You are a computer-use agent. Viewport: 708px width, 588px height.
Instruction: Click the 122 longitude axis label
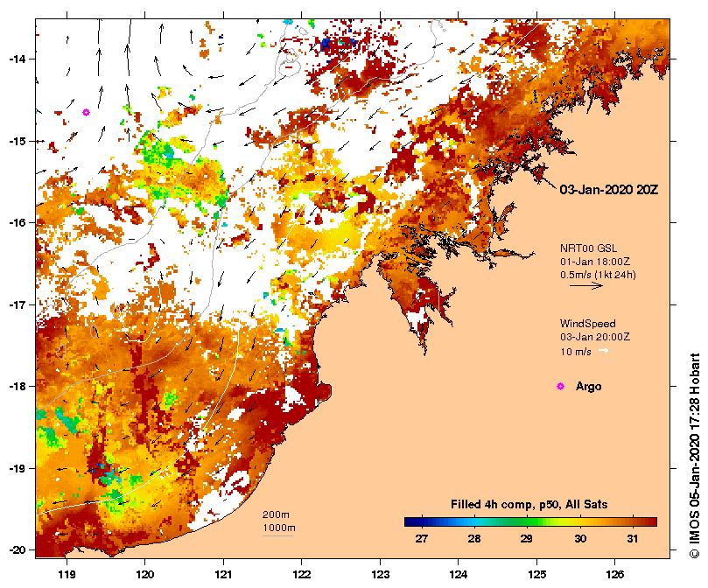click(x=302, y=575)
